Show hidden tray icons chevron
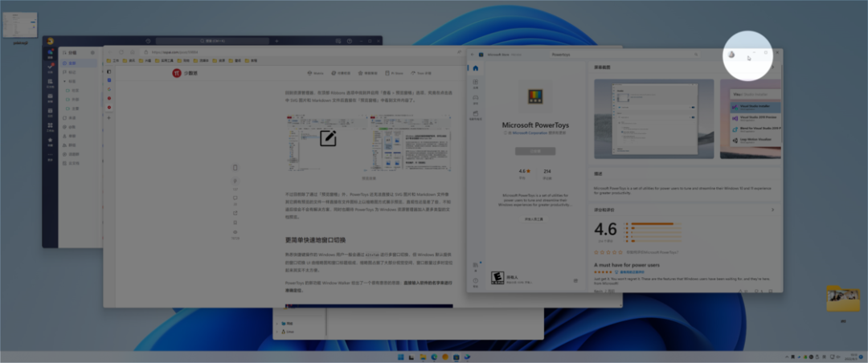This screenshot has width=868, height=363. click(x=787, y=357)
